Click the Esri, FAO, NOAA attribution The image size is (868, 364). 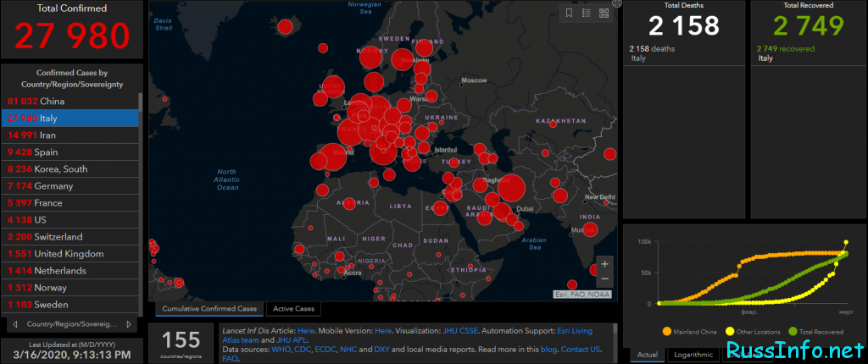[x=582, y=295]
